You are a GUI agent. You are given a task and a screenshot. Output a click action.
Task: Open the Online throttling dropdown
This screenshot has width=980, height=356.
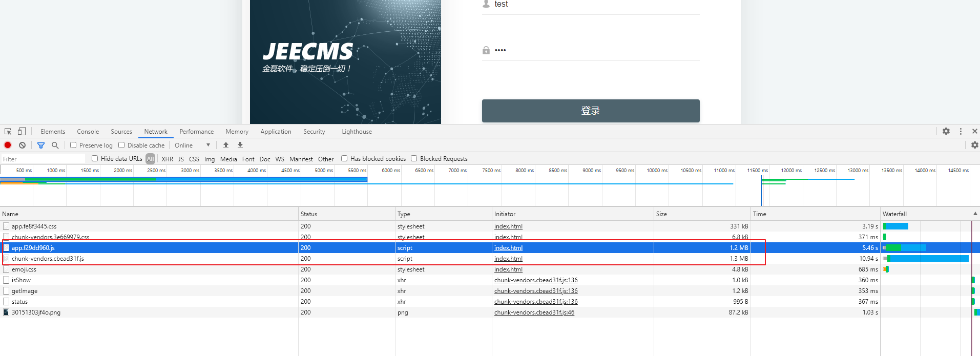point(193,145)
